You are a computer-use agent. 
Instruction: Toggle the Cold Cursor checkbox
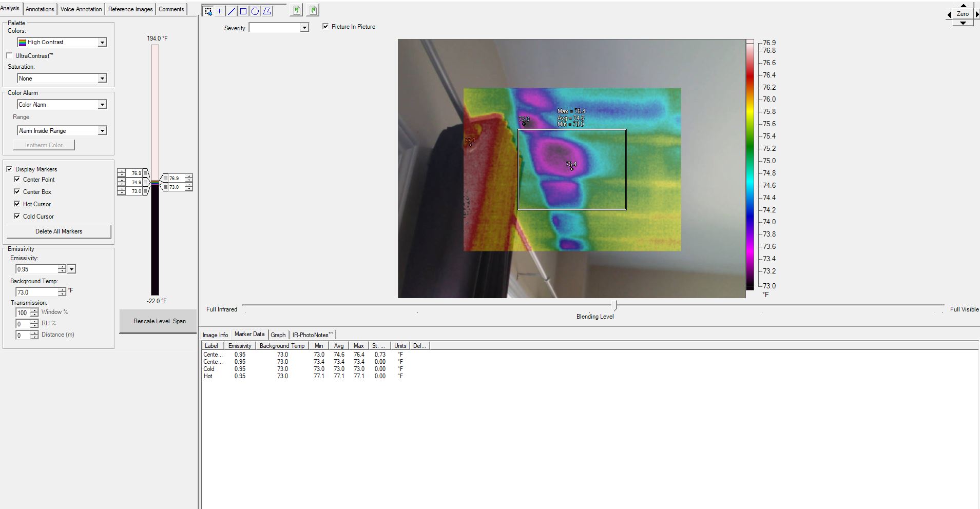[x=17, y=216]
